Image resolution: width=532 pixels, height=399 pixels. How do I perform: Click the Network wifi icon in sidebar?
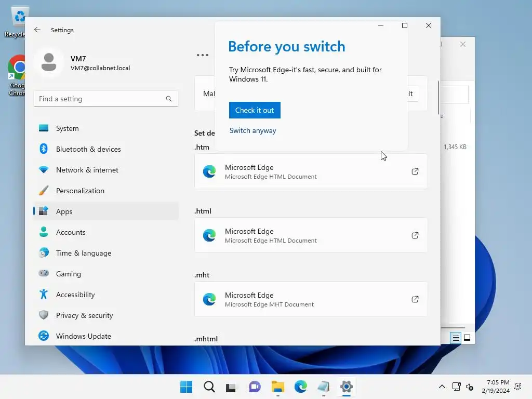click(44, 169)
